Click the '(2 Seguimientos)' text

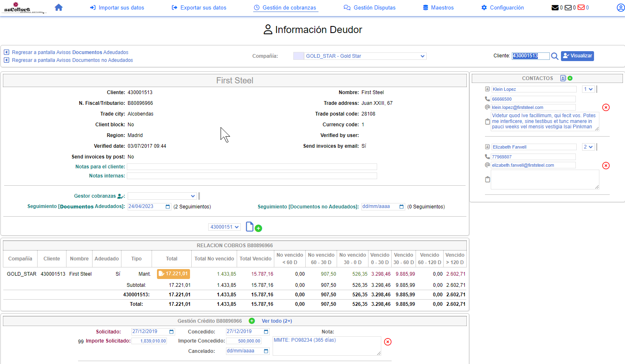192,207
